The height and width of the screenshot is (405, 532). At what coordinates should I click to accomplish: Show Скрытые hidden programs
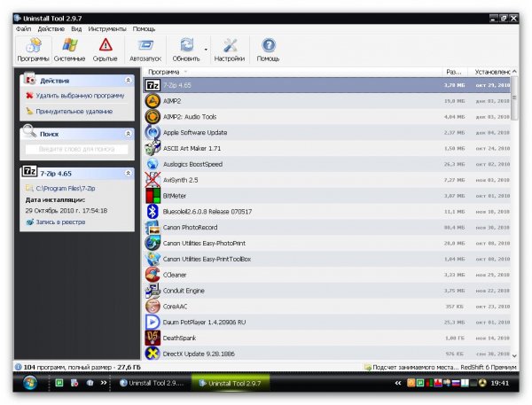(106, 50)
